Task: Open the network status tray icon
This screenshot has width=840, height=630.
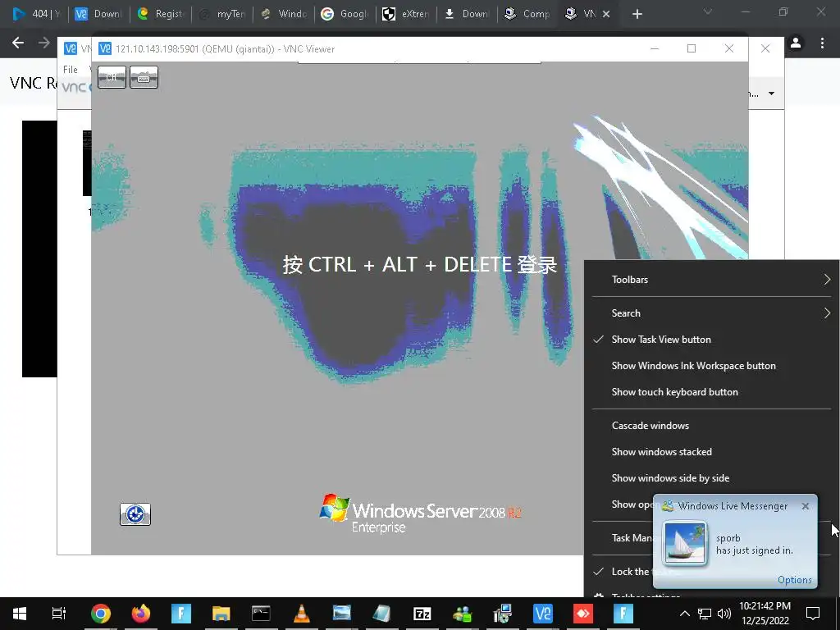Action: (705, 614)
